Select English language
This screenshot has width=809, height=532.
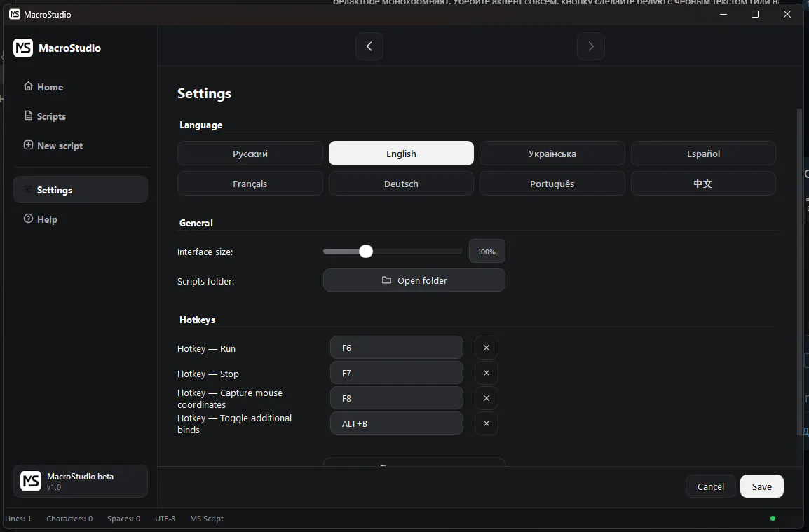[x=401, y=154]
